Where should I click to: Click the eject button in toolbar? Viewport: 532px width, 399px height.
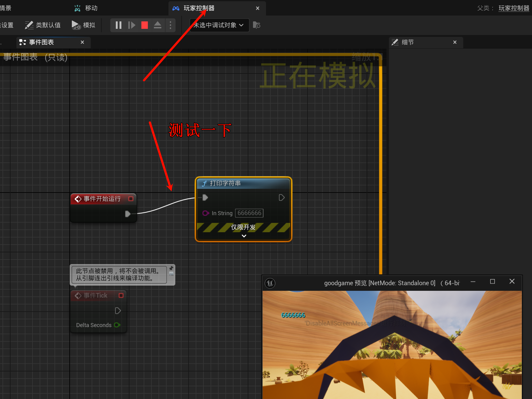(158, 25)
